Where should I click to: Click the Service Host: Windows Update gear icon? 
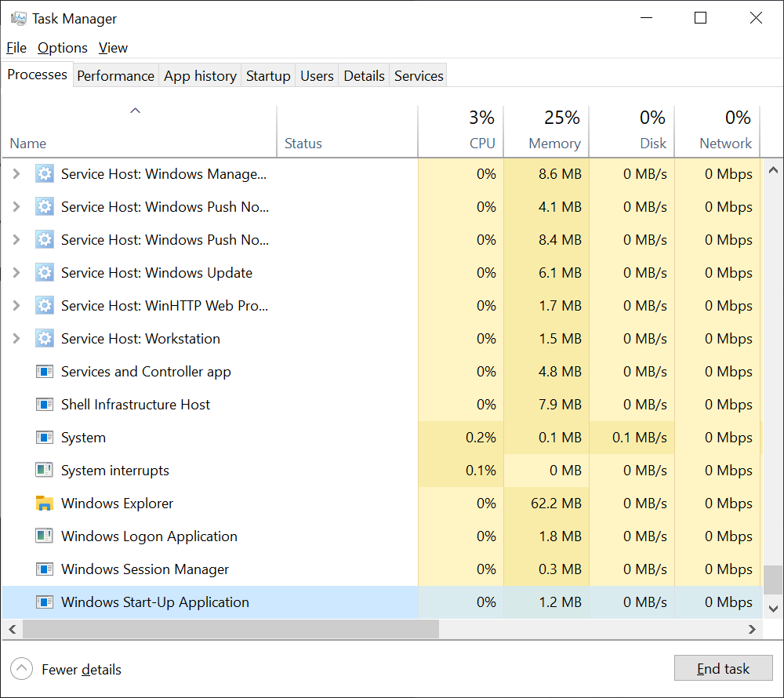tap(45, 273)
